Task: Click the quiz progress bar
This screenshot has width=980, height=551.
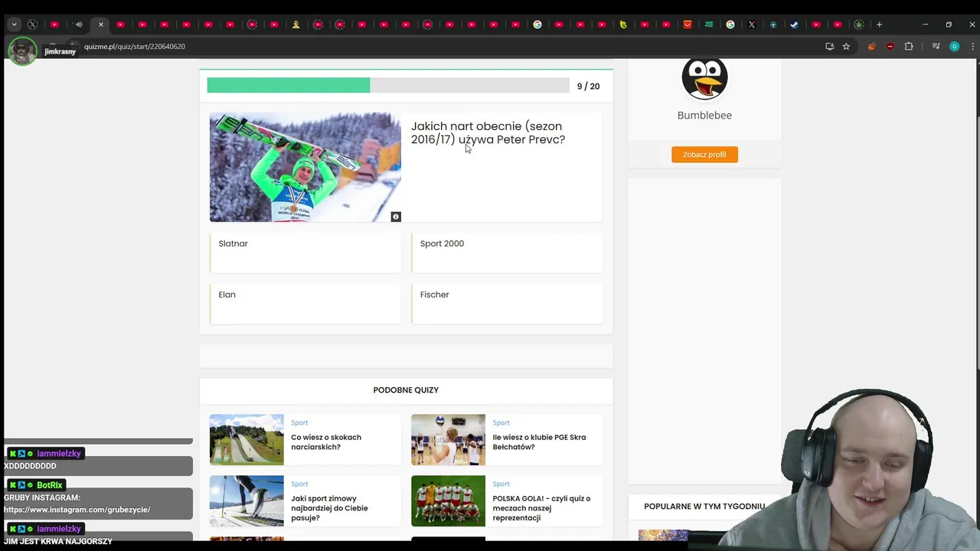Action: 388,86
